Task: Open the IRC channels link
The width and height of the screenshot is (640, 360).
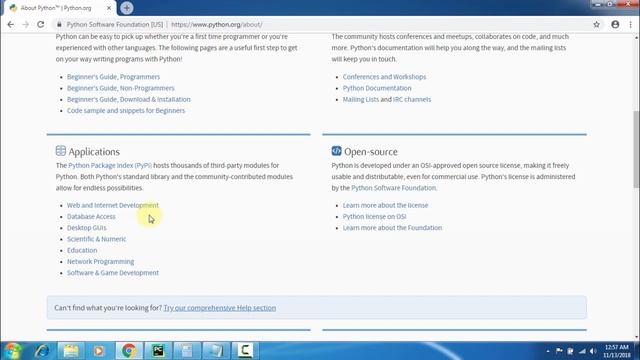Action: tap(411, 99)
